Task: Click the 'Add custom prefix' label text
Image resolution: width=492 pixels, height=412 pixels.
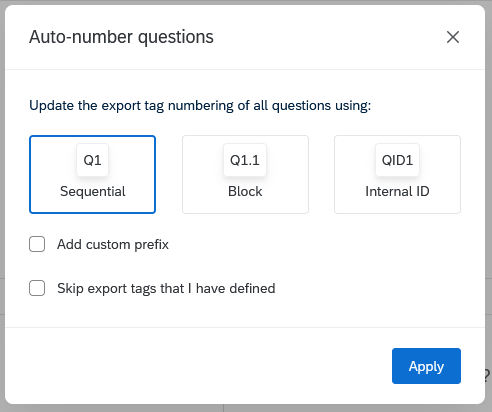Action: (x=113, y=244)
